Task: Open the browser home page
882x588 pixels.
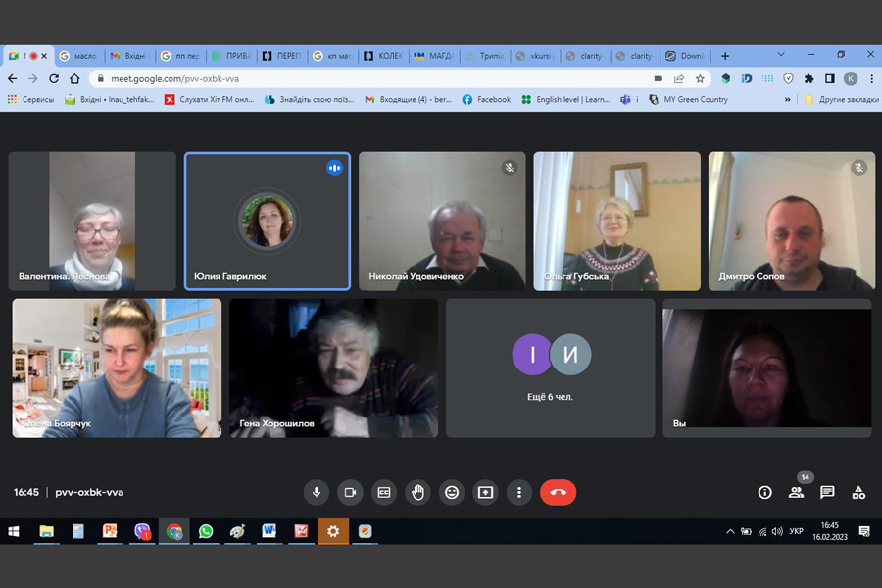Action: (74, 78)
